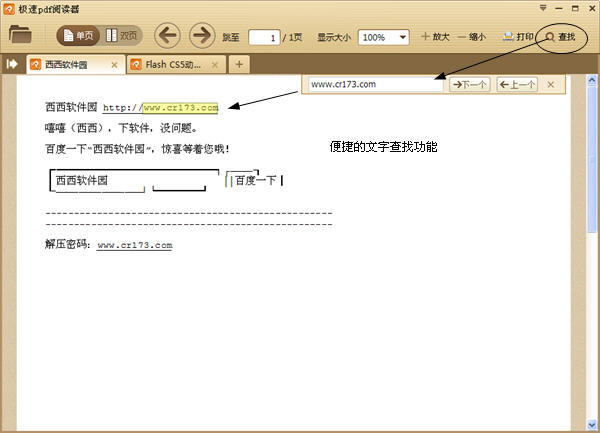
Task: Click the 解压密码 www.cr173.com link
Action: pos(135,245)
